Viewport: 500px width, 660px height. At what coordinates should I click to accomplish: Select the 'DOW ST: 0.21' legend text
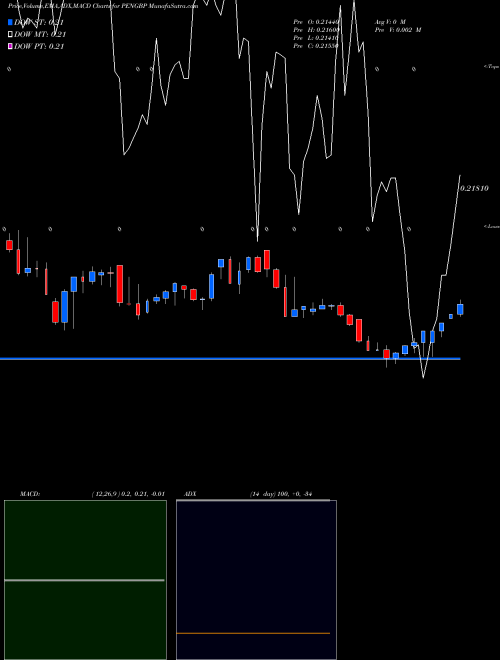39,22
